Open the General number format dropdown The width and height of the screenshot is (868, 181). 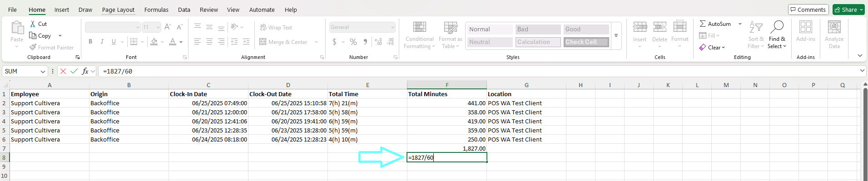392,27
